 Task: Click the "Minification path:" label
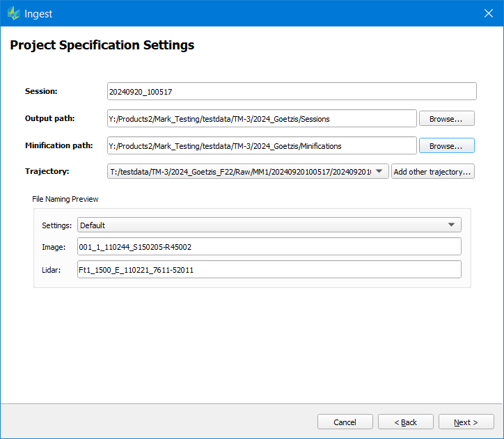(x=58, y=145)
